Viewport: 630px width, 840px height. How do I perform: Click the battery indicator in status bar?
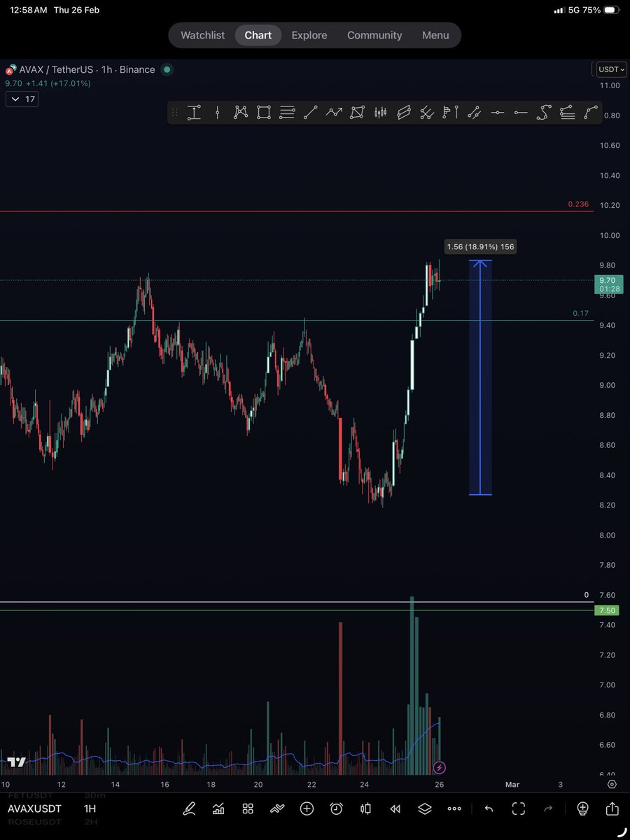(x=611, y=10)
